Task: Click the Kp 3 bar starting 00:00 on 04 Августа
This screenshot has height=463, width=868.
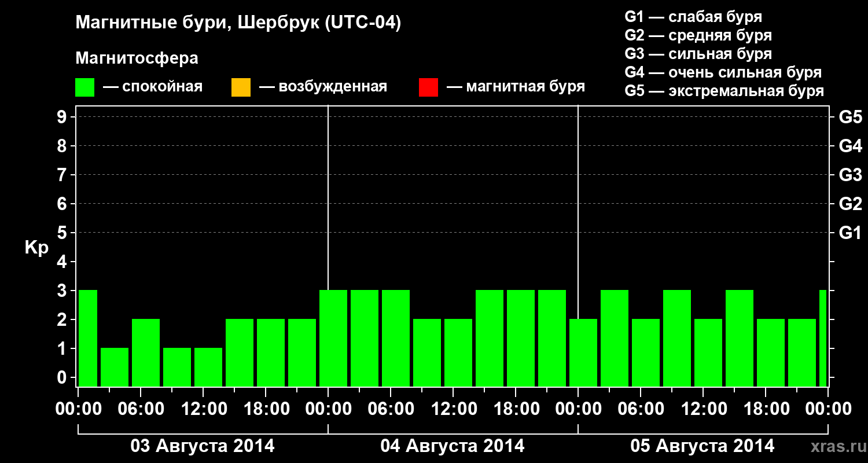Action: coord(333,338)
